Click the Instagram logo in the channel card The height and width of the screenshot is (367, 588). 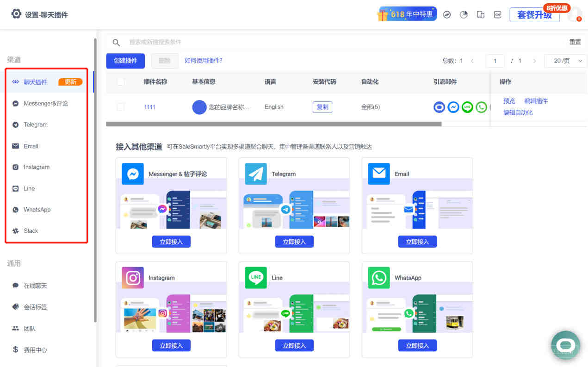click(133, 278)
